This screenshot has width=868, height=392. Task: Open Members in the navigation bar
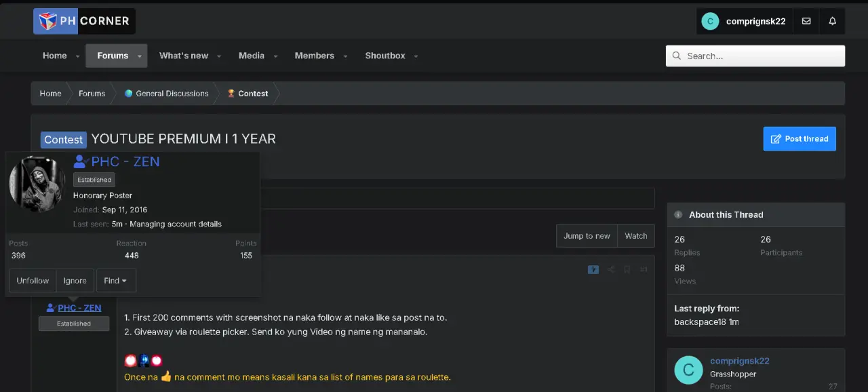coord(315,56)
